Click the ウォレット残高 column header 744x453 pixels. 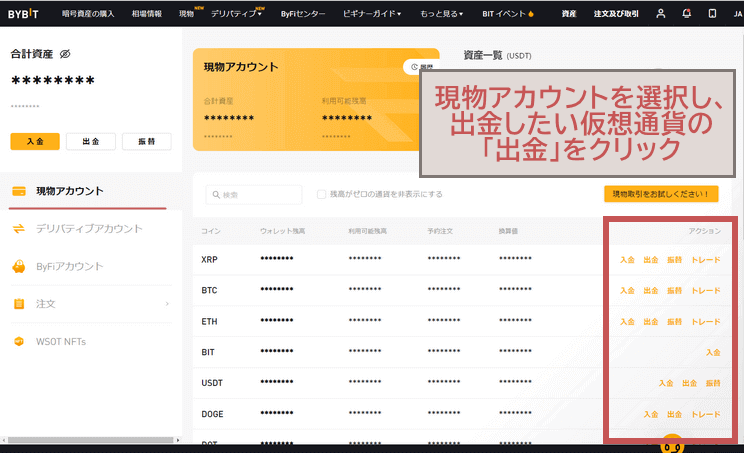[282, 231]
